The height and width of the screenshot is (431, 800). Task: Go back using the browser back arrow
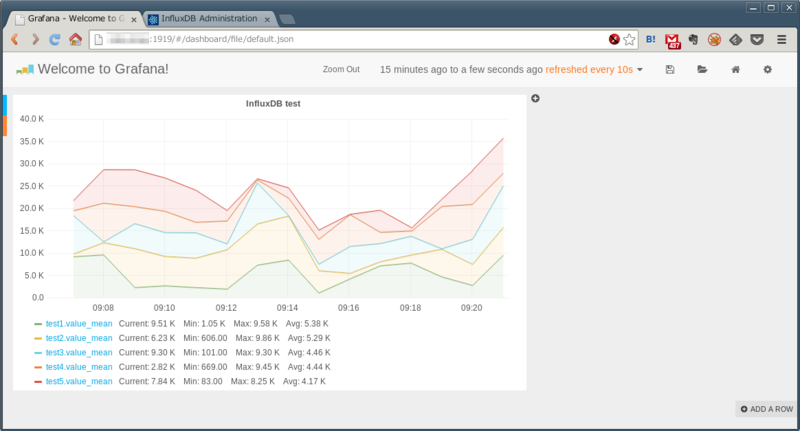click(15, 39)
